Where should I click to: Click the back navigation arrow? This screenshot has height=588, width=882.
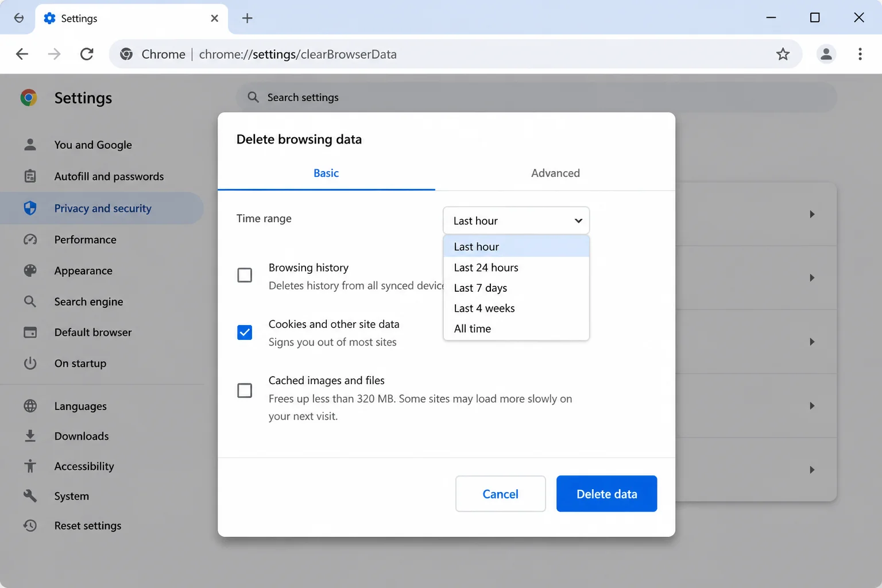pyautogui.click(x=22, y=54)
